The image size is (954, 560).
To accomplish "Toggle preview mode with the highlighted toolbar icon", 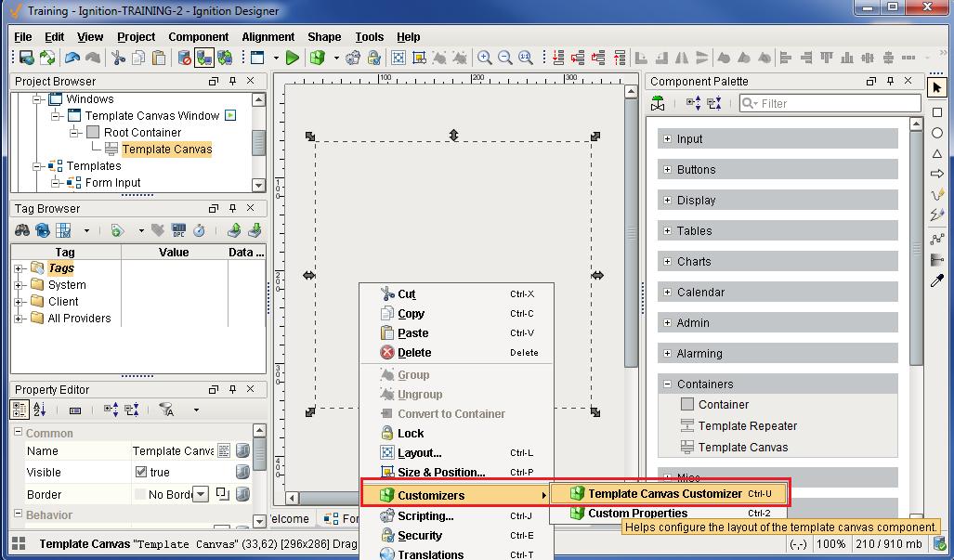I will click(x=204, y=57).
